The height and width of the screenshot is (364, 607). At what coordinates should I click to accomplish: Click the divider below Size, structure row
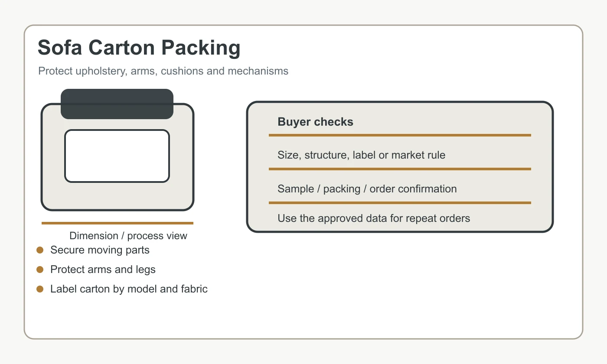[400, 169]
